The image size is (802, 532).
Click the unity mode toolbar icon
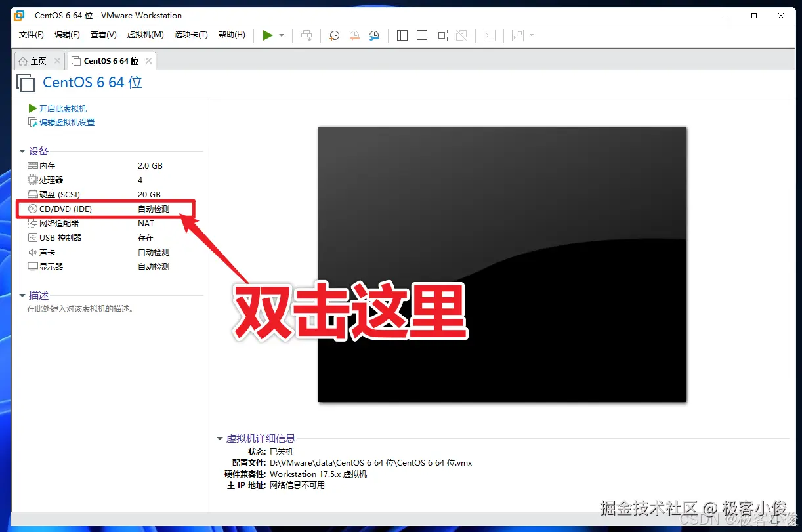(461, 35)
